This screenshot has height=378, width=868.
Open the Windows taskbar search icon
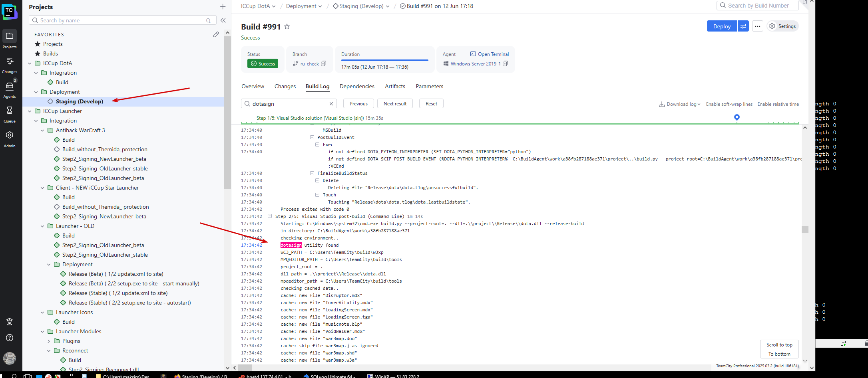[14, 376]
